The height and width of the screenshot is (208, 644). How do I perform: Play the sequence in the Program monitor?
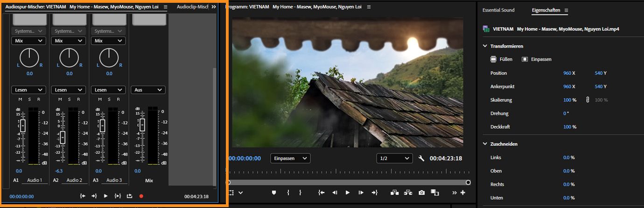tap(348, 193)
